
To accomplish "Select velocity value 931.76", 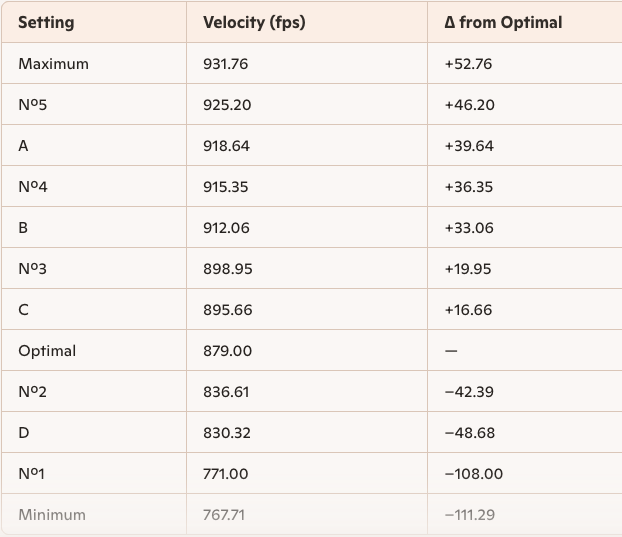I will pos(225,64).
